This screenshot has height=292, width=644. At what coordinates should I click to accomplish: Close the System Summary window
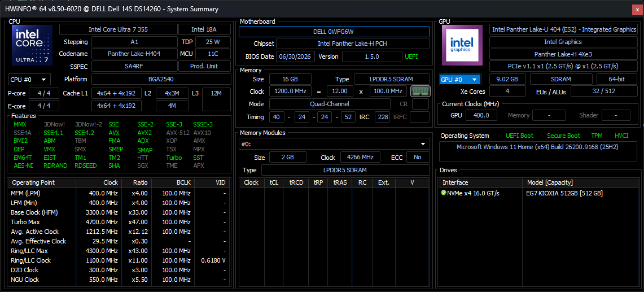click(637, 9)
